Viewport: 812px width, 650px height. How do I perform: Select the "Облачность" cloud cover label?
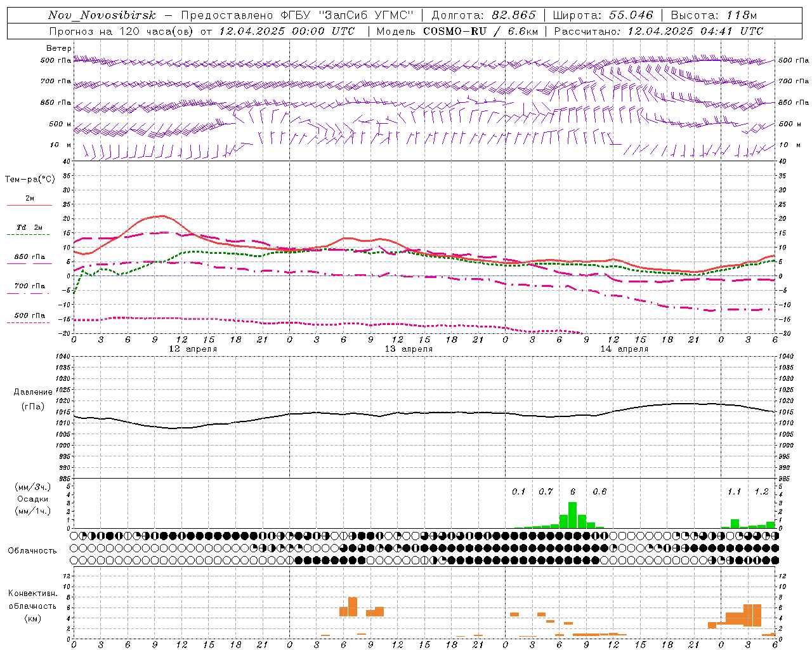click(32, 551)
